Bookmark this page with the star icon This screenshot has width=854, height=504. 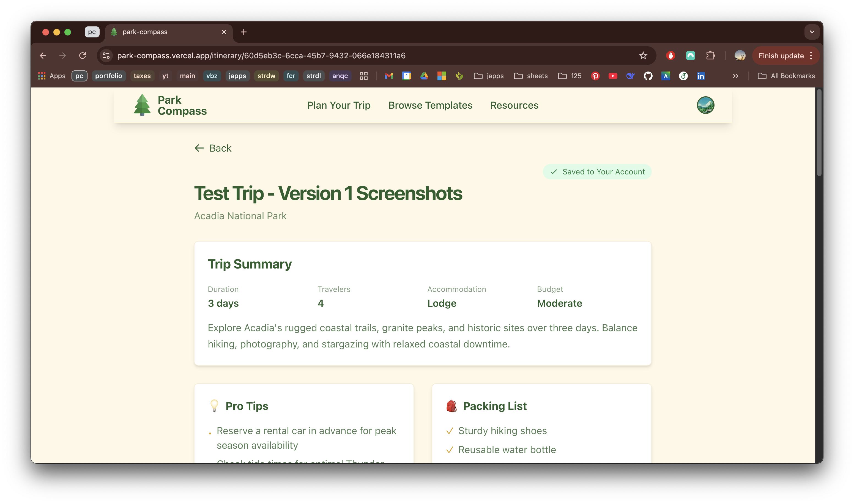(x=643, y=56)
